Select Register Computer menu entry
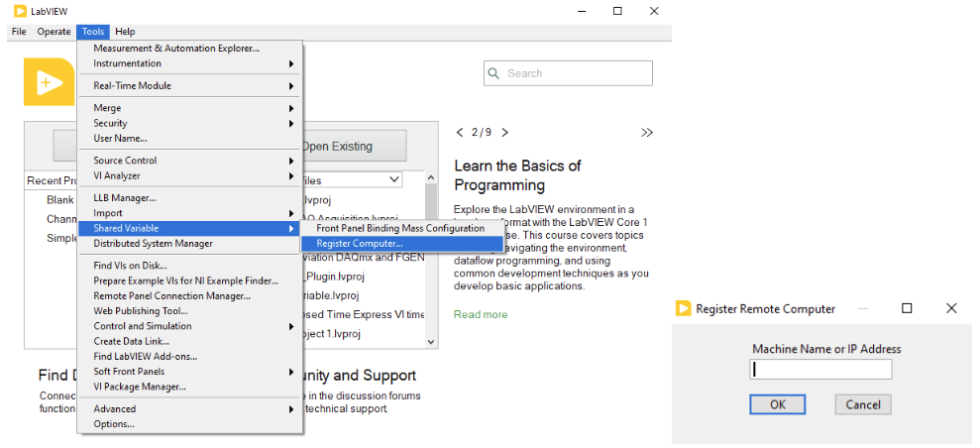Image resolution: width=980 pixels, height=448 pixels. click(x=360, y=244)
